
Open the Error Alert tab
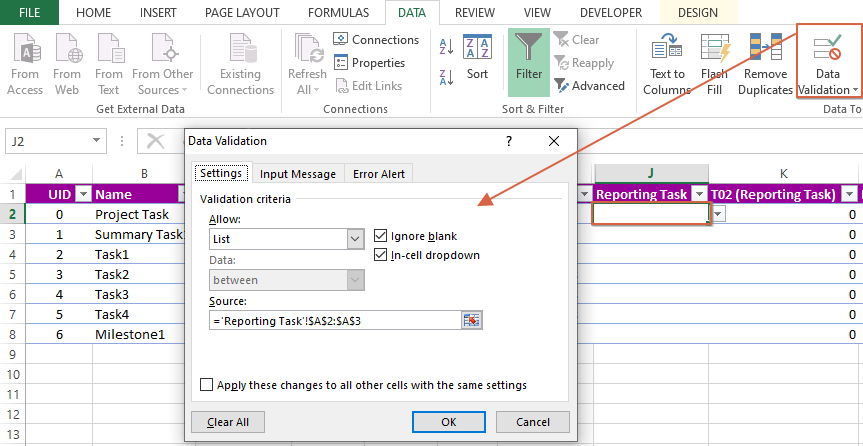point(379,174)
